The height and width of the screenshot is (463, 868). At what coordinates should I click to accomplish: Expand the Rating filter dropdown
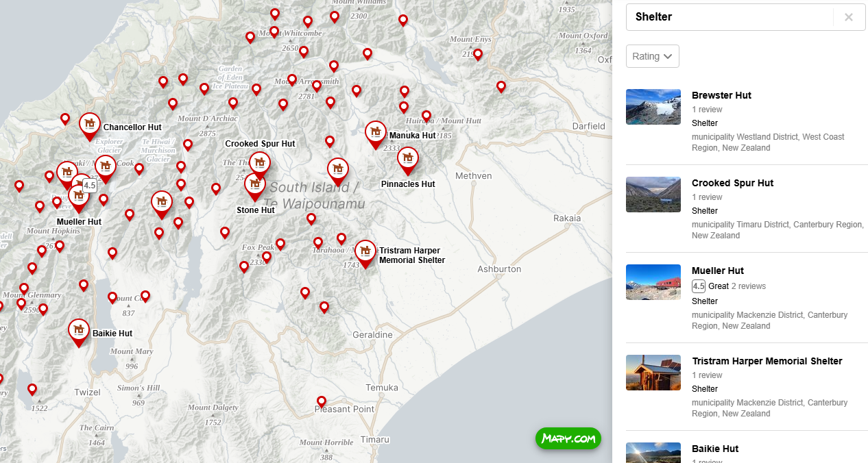click(x=653, y=56)
